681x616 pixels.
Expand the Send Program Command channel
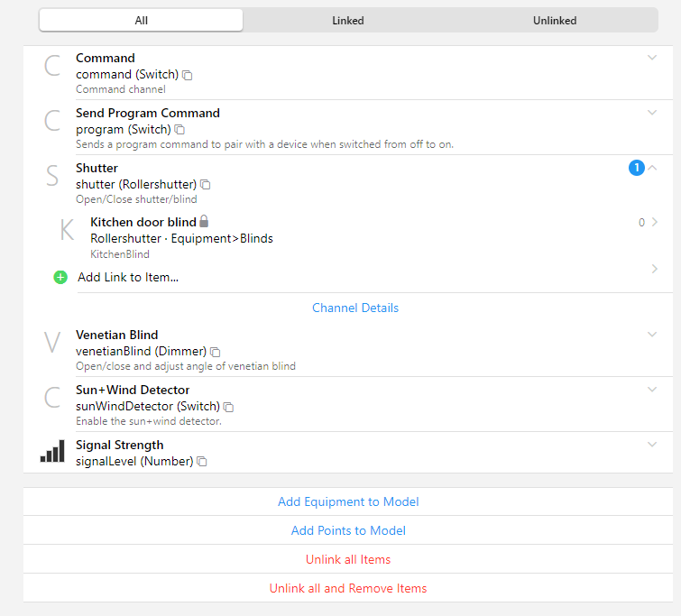point(652,113)
